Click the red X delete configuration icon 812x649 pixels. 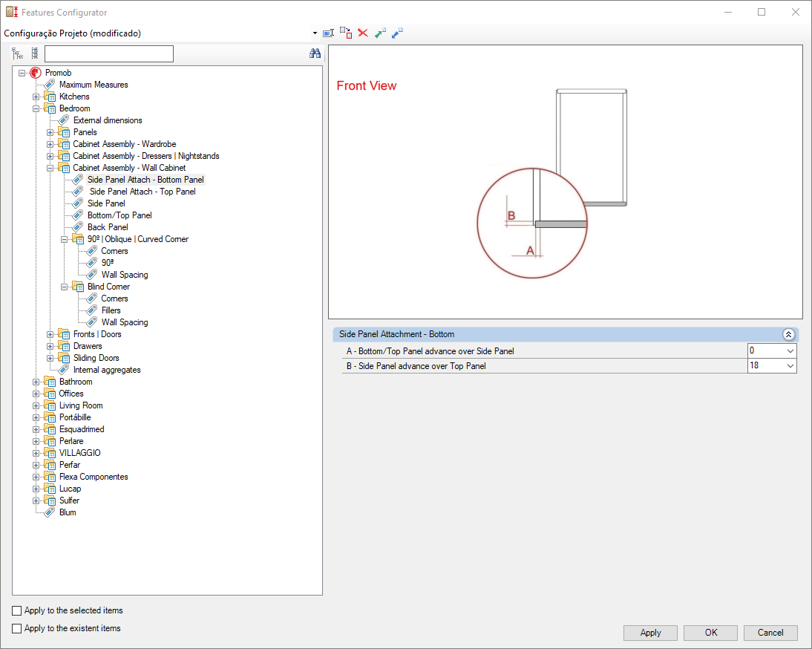(363, 33)
